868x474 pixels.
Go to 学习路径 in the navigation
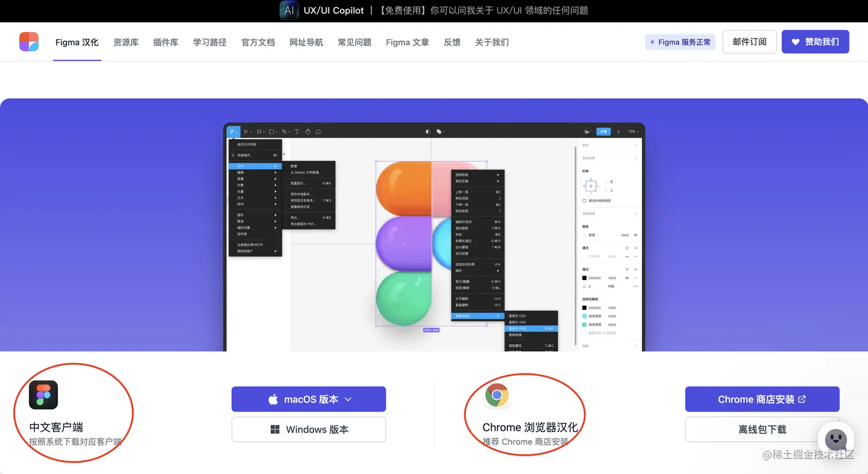pyautogui.click(x=210, y=43)
